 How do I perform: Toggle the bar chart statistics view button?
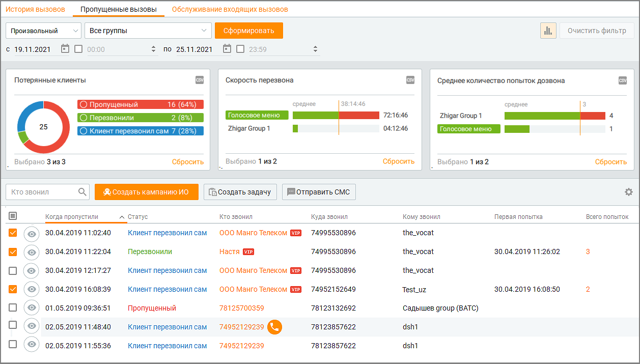click(548, 31)
